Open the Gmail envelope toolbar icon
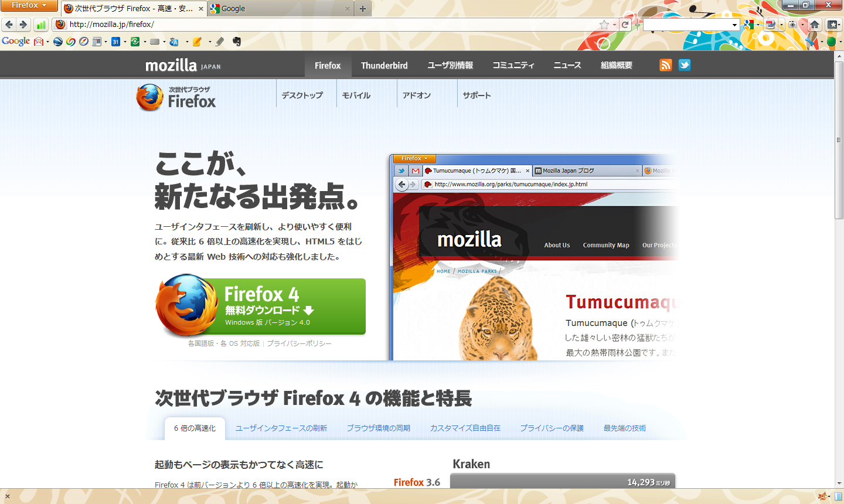Screen dimensions: 844x504 coord(39,42)
